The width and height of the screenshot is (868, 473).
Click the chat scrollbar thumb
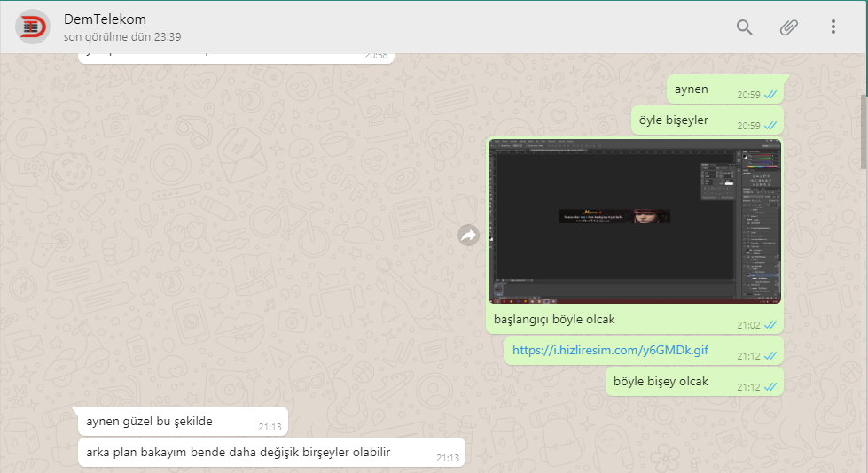coord(864,132)
